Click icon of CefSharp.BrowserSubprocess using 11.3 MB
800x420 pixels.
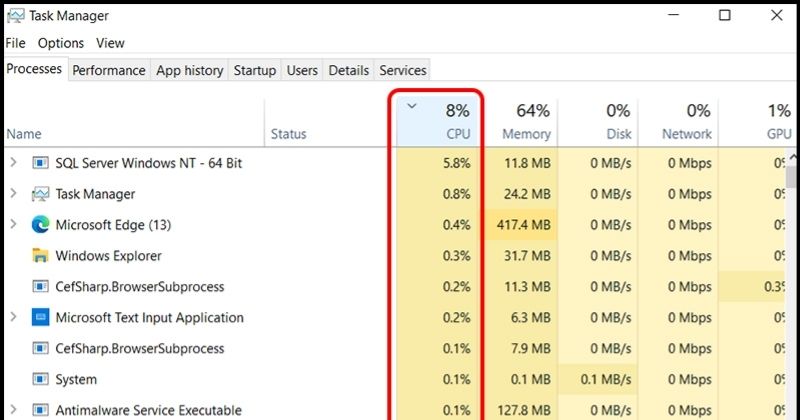(x=40, y=287)
